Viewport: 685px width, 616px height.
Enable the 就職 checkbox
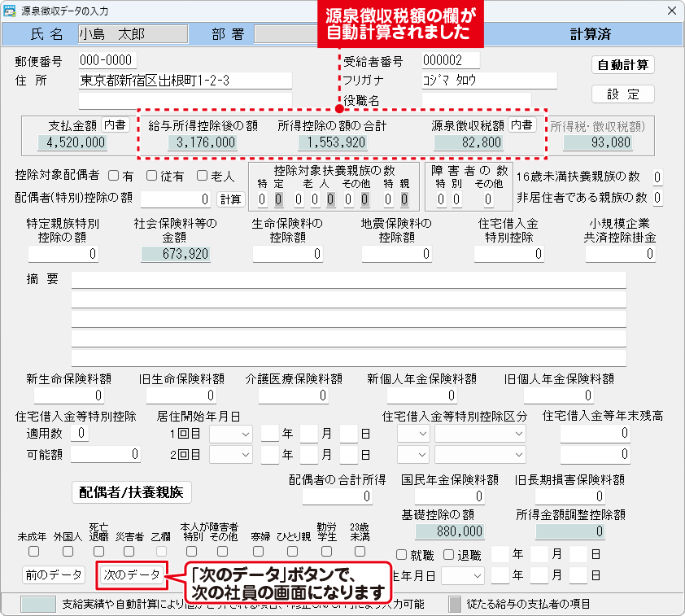click(401, 555)
